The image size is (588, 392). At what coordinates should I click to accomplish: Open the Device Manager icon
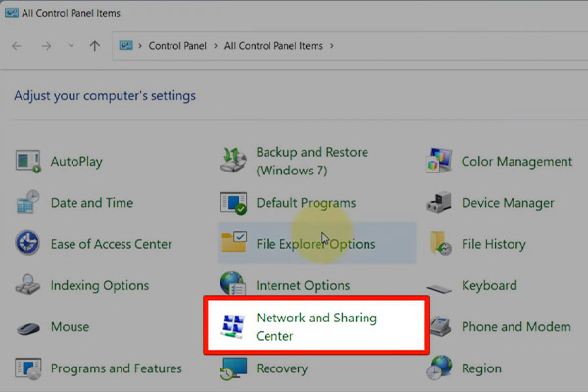(x=439, y=203)
